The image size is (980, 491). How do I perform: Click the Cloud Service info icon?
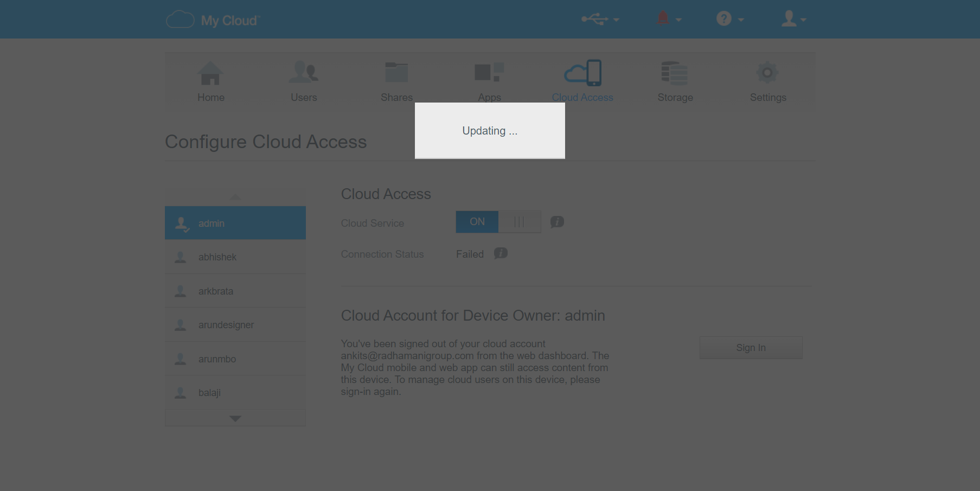point(557,222)
